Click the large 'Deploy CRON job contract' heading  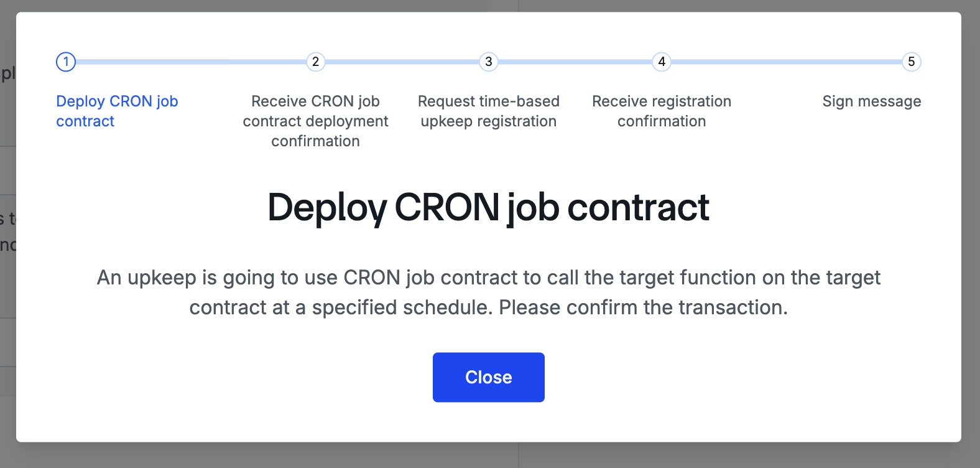click(488, 207)
